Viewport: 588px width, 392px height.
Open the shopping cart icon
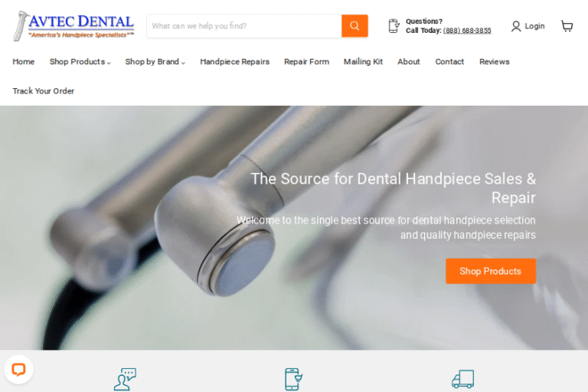[567, 26]
